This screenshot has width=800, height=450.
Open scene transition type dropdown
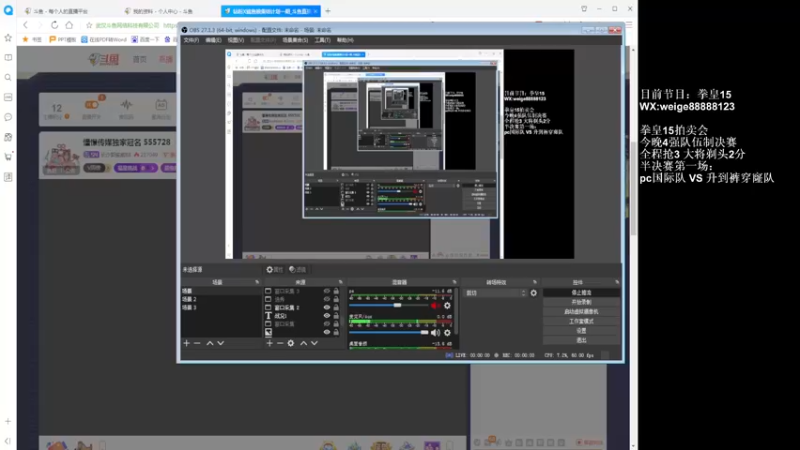(495, 293)
